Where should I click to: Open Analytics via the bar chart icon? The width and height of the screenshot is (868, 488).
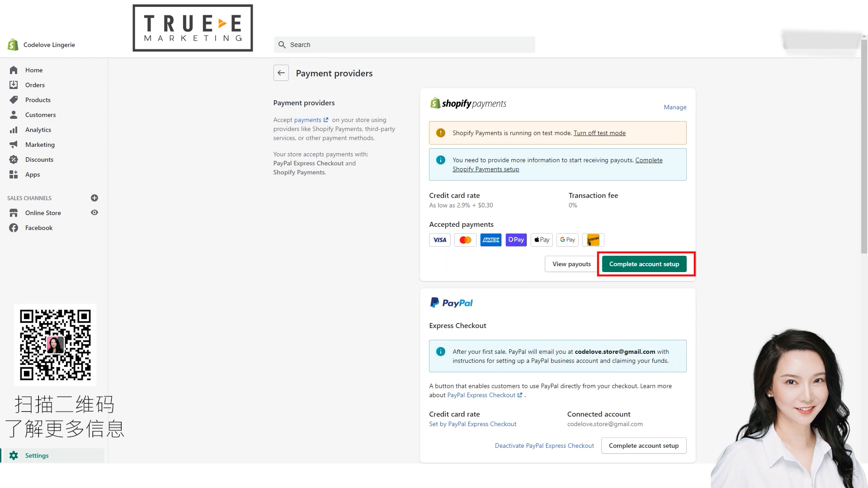coord(14,130)
